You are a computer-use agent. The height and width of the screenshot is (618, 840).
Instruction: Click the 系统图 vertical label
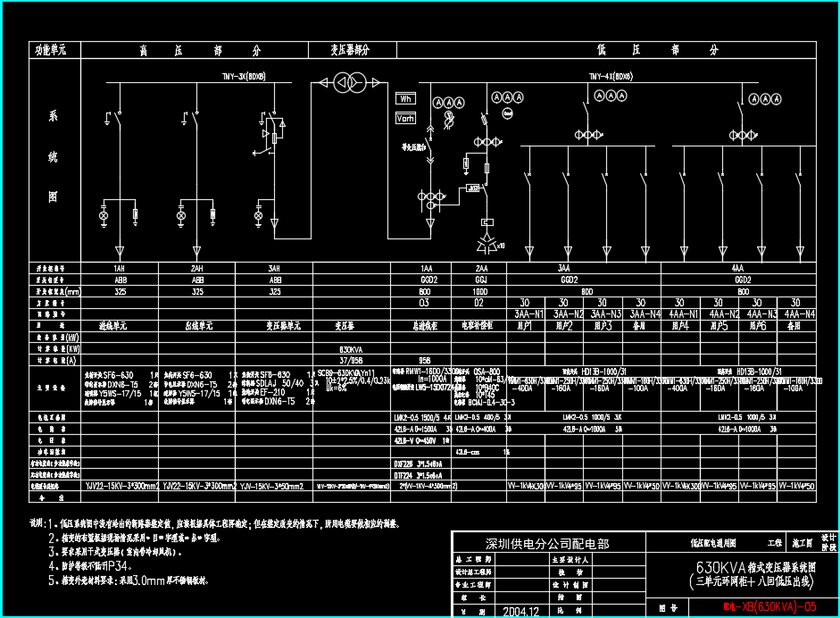[x=53, y=156]
